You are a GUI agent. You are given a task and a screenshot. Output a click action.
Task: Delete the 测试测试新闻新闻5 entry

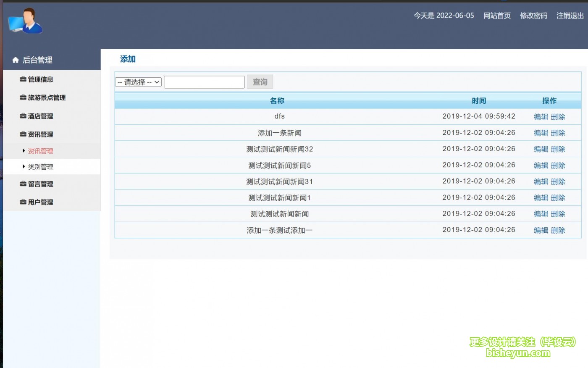[x=558, y=166]
